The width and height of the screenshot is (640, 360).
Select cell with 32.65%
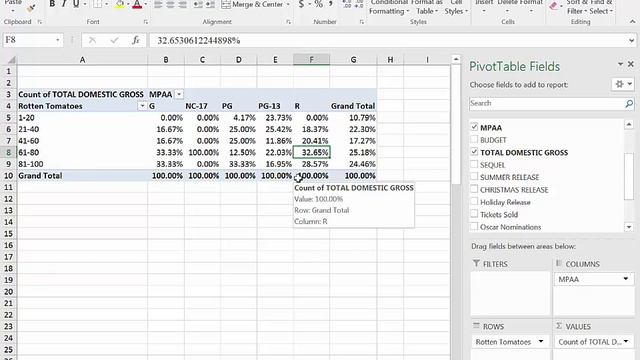pos(312,153)
